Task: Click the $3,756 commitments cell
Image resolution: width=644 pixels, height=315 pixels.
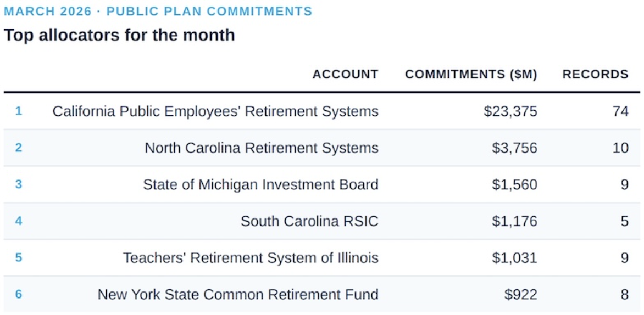Action: (514, 148)
